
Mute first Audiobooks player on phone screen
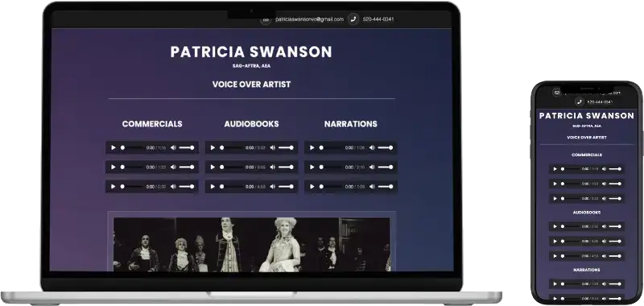(604, 226)
